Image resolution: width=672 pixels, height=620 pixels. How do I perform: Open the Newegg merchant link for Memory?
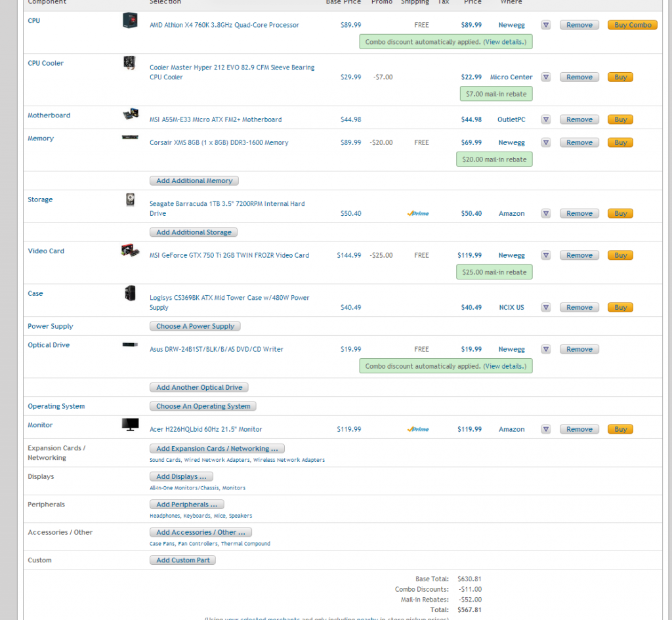pyautogui.click(x=511, y=142)
